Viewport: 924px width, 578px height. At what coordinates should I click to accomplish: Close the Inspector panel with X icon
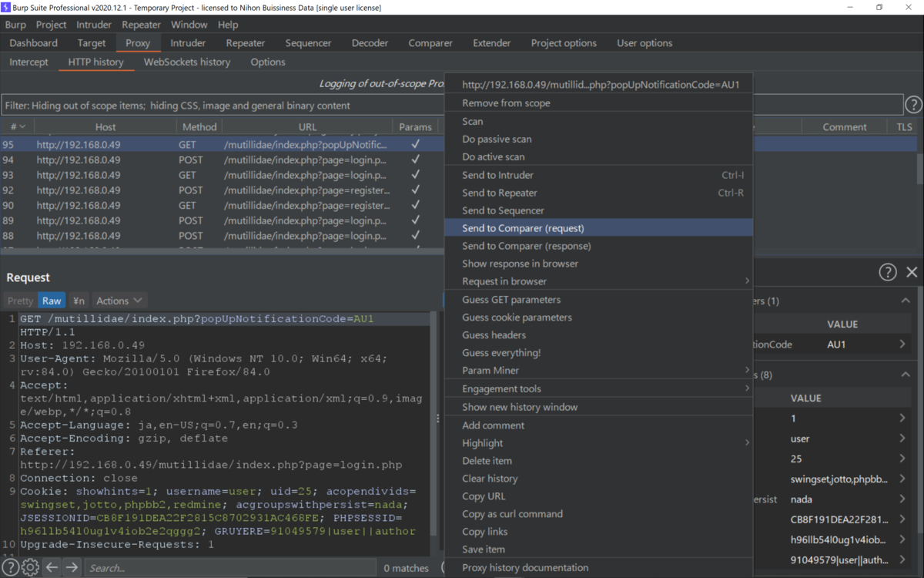(x=912, y=271)
